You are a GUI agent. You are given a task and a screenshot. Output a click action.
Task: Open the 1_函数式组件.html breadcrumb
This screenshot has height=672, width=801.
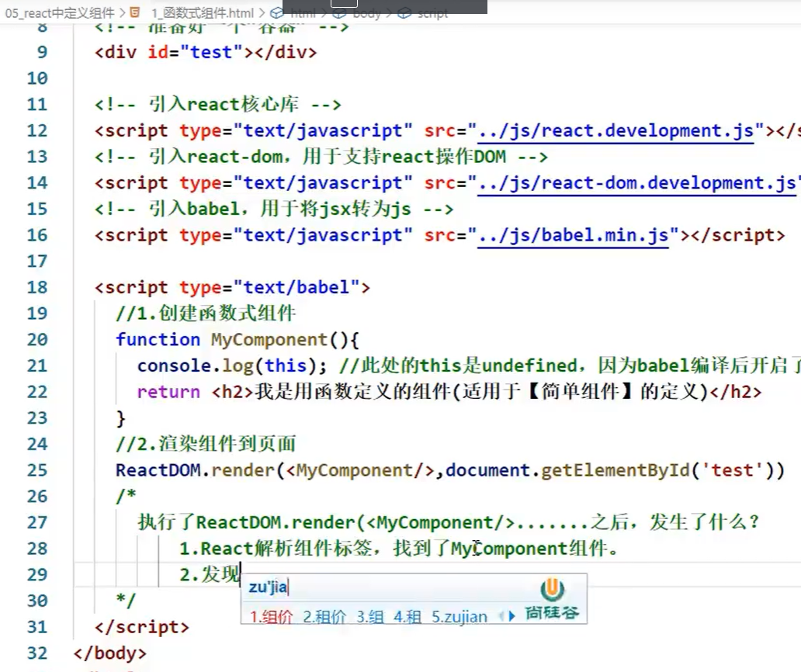pos(203,12)
